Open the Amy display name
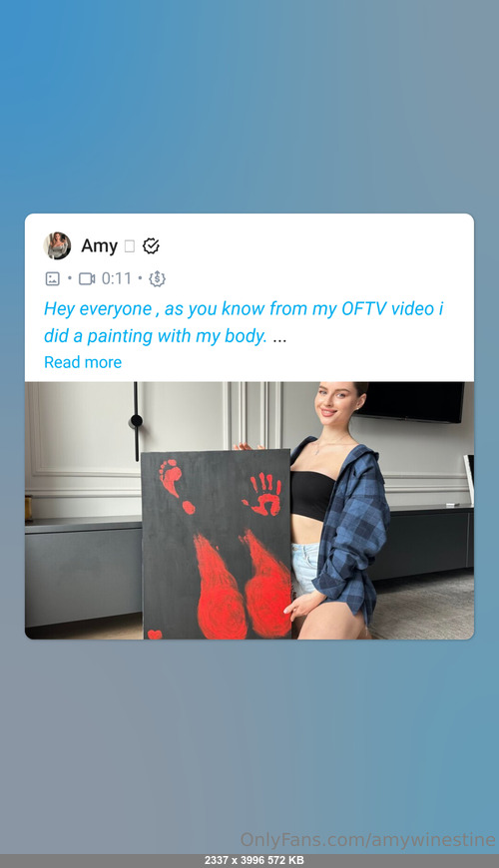The height and width of the screenshot is (868, 499). pos(99,245)
